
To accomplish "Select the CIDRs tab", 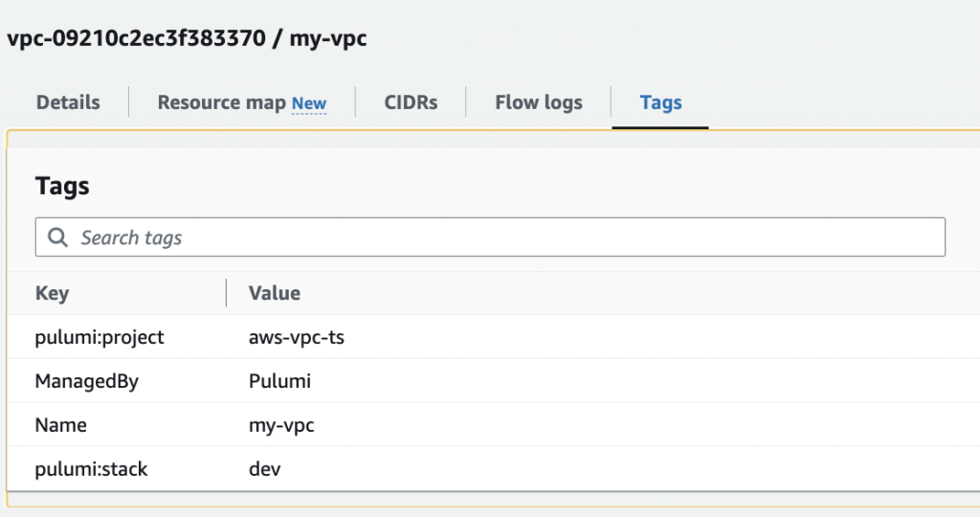I will pos(411,102).
